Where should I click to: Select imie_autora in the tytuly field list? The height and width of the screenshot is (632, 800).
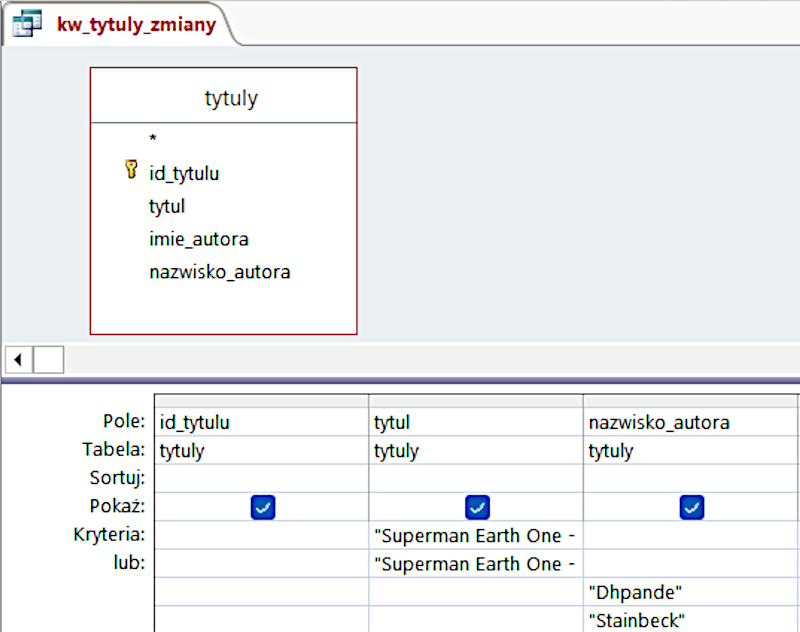point(198,239)
